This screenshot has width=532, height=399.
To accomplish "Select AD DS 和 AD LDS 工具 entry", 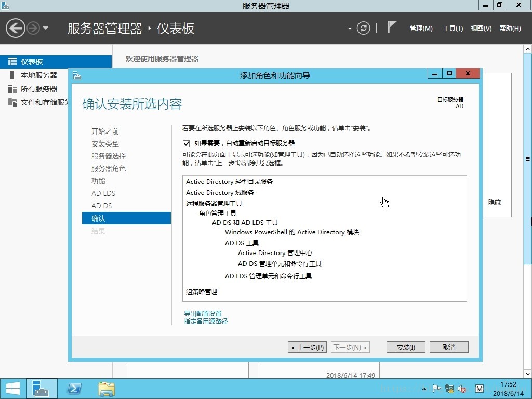I will [245, 222].
